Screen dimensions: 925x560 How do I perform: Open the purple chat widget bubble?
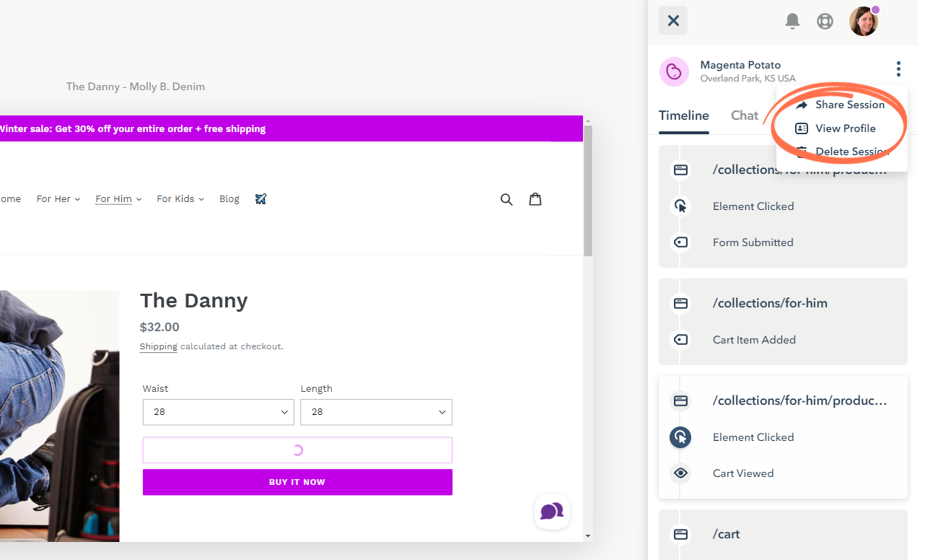552,512
